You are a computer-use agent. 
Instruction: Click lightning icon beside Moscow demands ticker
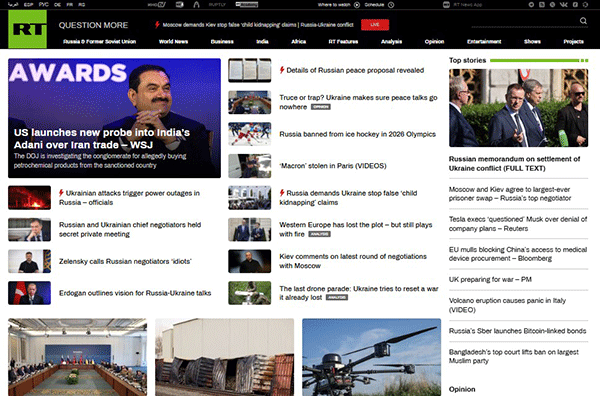point(157,24)
